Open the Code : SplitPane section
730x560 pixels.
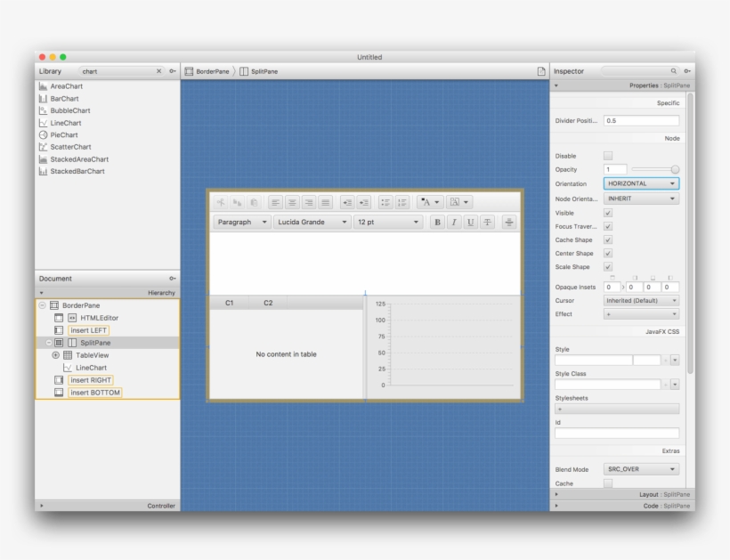pyautogui.click(x=621, y=506)
